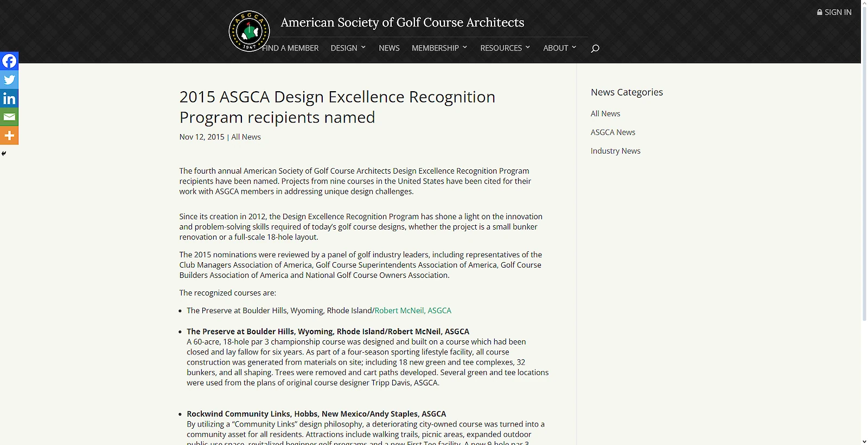
Task: Click All News link under article date
Action: tap(246, 137)
